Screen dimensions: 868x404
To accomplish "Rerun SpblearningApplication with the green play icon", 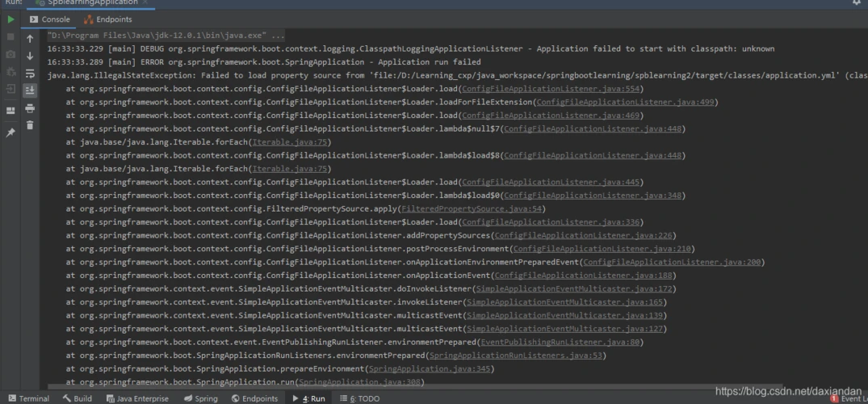I will pyautogui.click(x=10, y=19).
